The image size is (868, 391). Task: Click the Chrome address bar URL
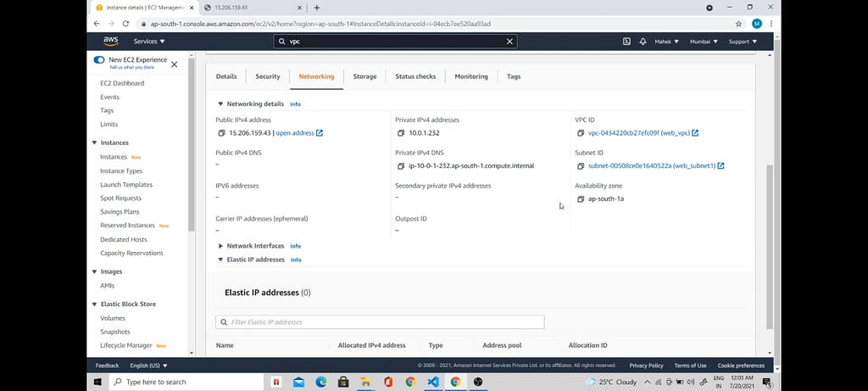tap(320, 24)
